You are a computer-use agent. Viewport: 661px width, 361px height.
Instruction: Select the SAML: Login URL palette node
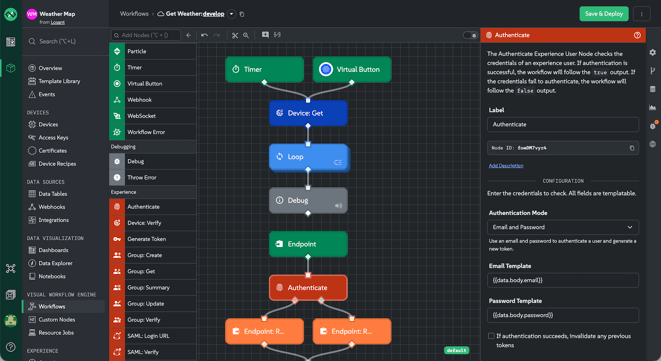pyautogui.click(x=153, y=336)
